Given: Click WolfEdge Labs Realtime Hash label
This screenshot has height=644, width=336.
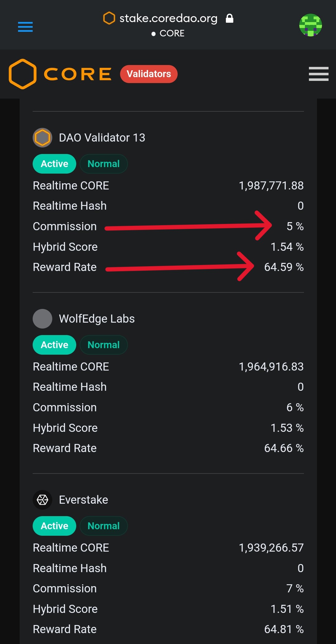Looking at the screenshot, I should 70,387.
